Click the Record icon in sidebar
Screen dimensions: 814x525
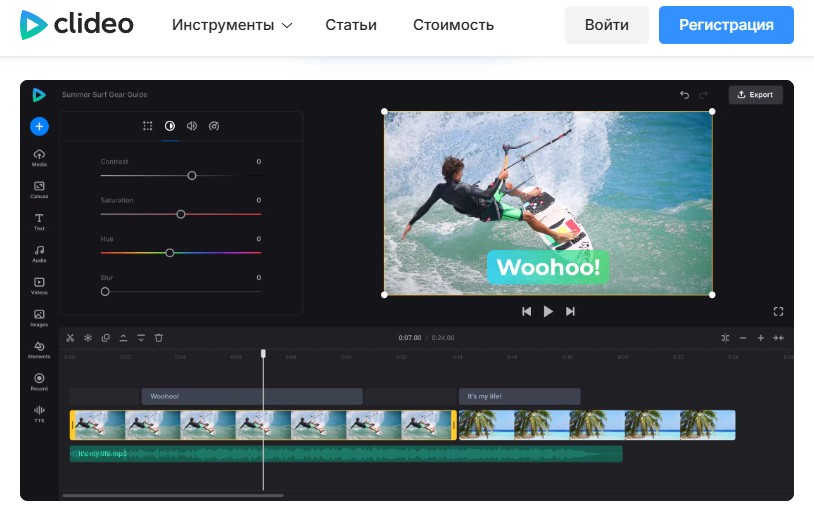click(39, 381)
